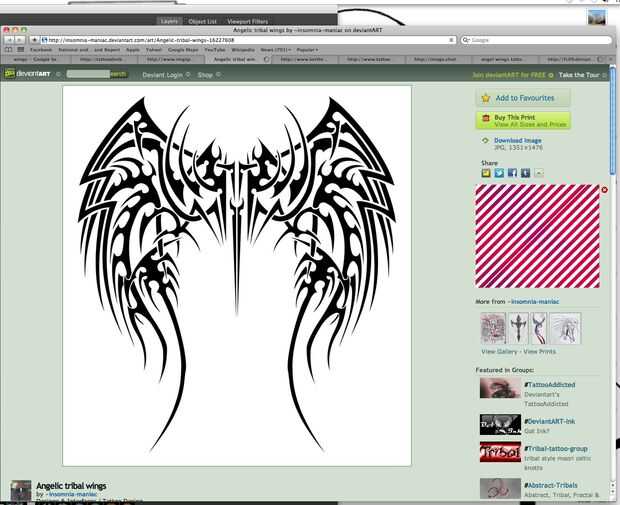Go forward with browser forward arrow

click(x=19, y=40)
